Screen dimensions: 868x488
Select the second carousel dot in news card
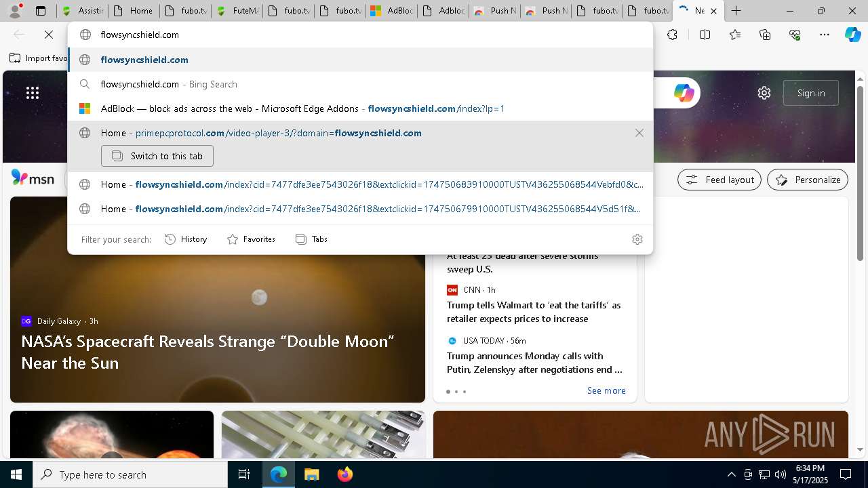456,392
